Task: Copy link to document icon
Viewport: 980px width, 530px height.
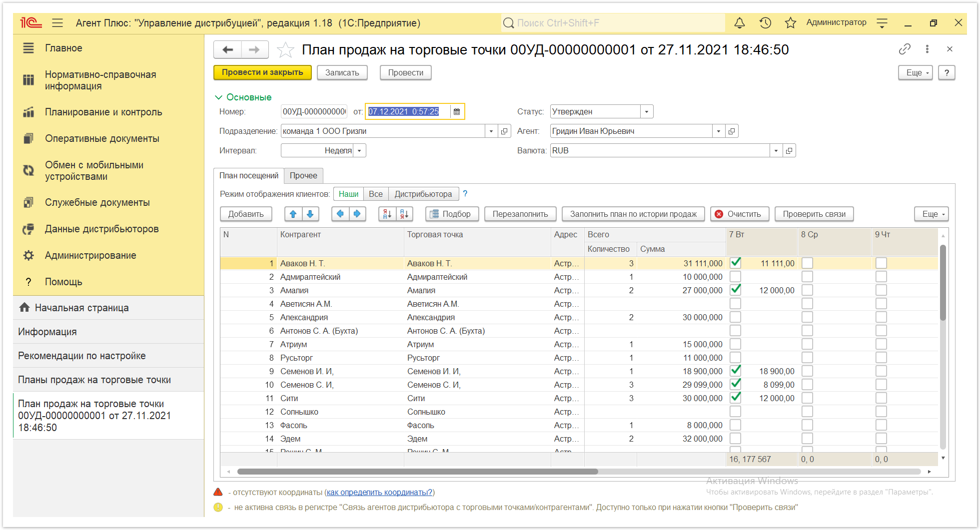Action: (x=905, y=49)
